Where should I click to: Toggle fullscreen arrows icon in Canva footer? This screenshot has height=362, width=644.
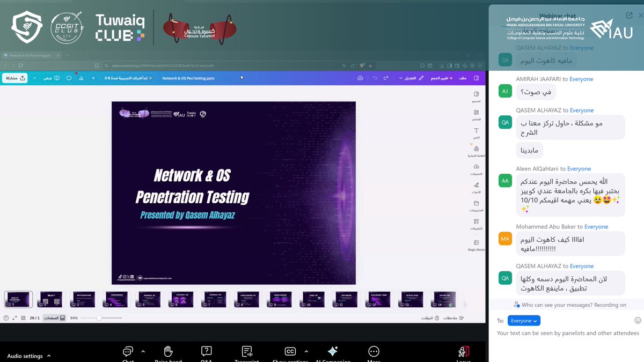14,318
